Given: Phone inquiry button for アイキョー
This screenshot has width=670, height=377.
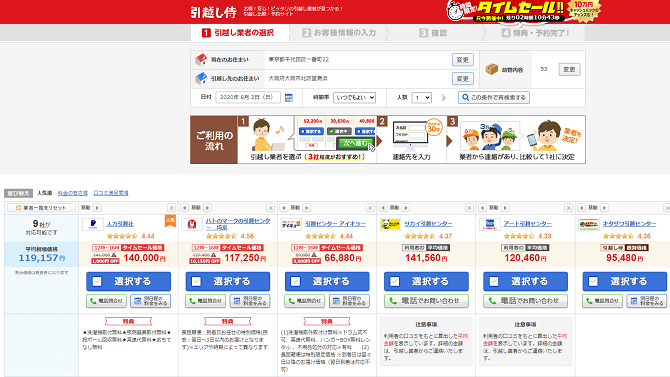Looking at the screenshot, I should pos(305,301).
